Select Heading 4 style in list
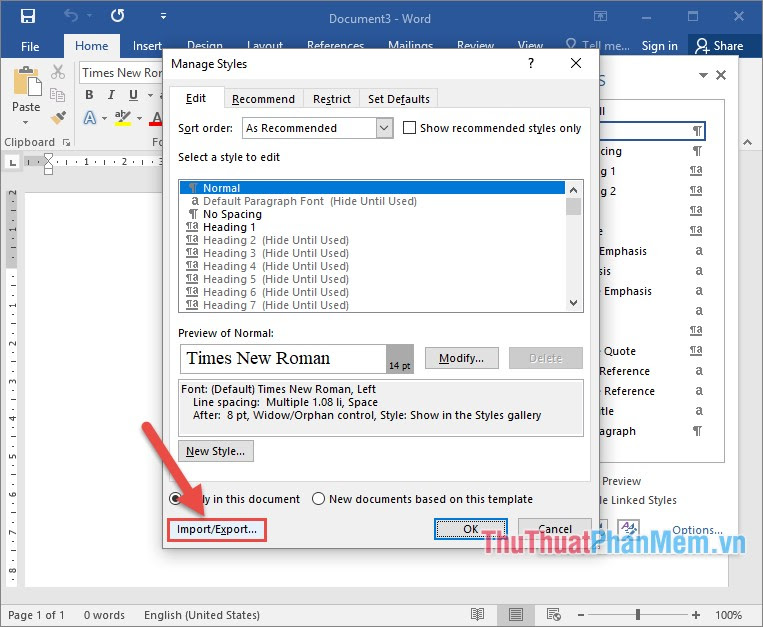The width and height of the screenshot is (763, 627). [372, 266]
